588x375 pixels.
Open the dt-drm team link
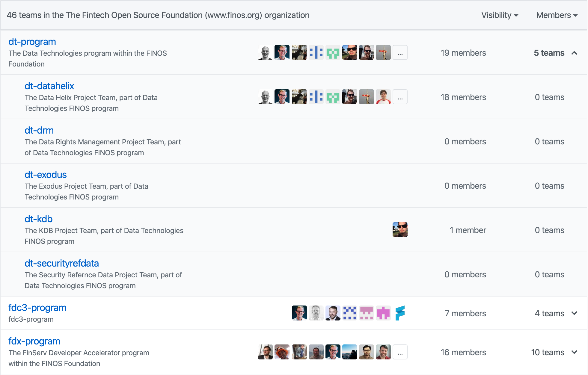point(39,130)
